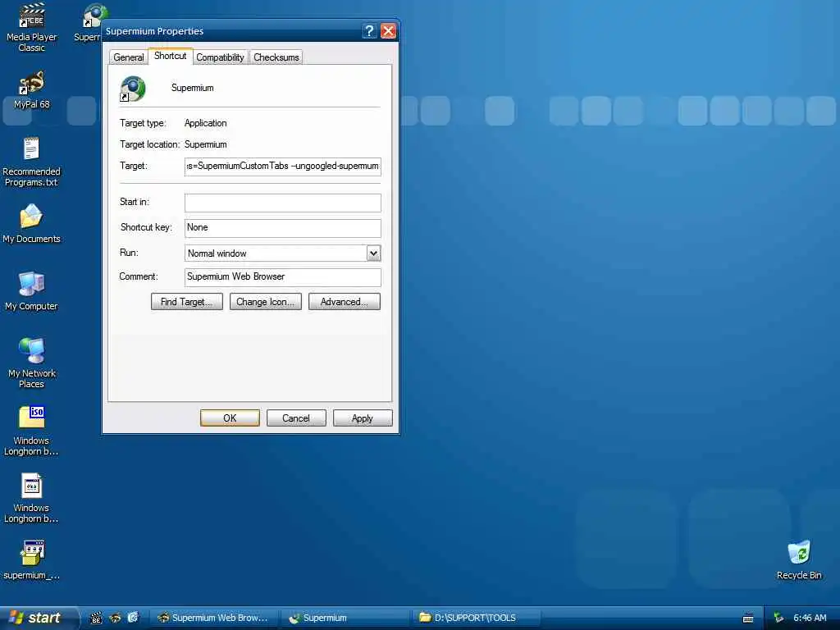Click the Shortcut key field
This screenshot has height=630, width=840.
click(283, 228)
